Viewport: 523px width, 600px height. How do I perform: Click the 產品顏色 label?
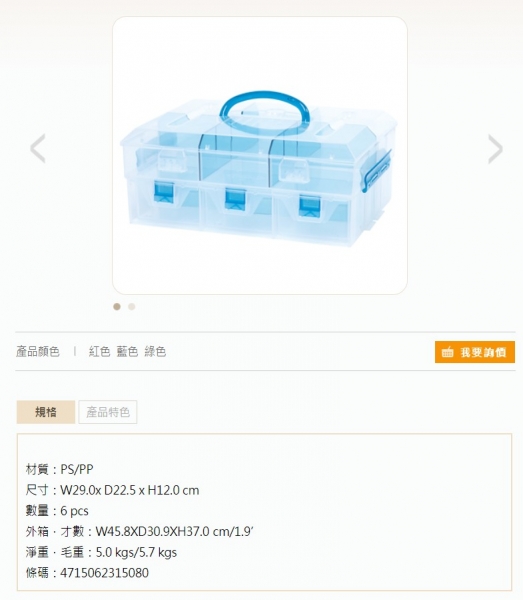click(38, 351)
